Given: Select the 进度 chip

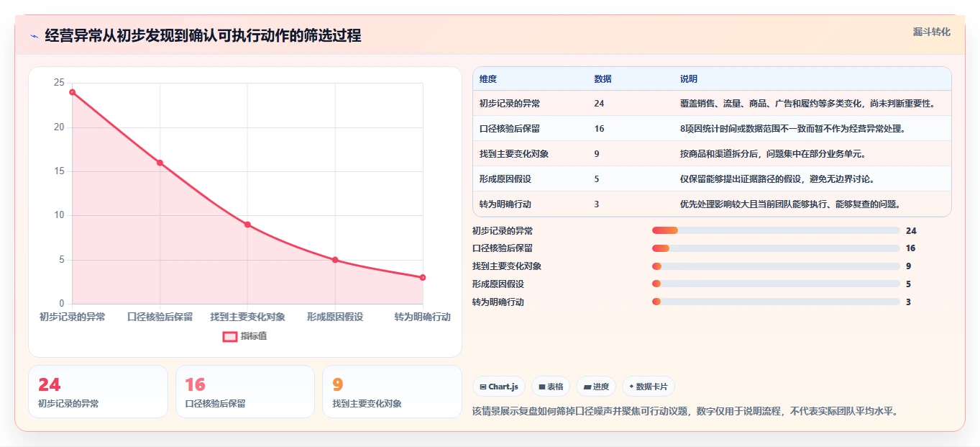Looking at the screenshot, I should point(596,387).
